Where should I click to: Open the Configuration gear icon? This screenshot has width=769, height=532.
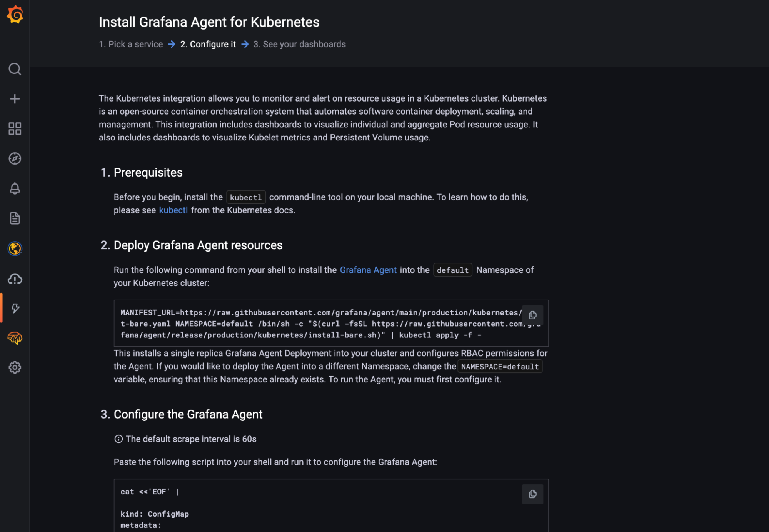point(15,368)
